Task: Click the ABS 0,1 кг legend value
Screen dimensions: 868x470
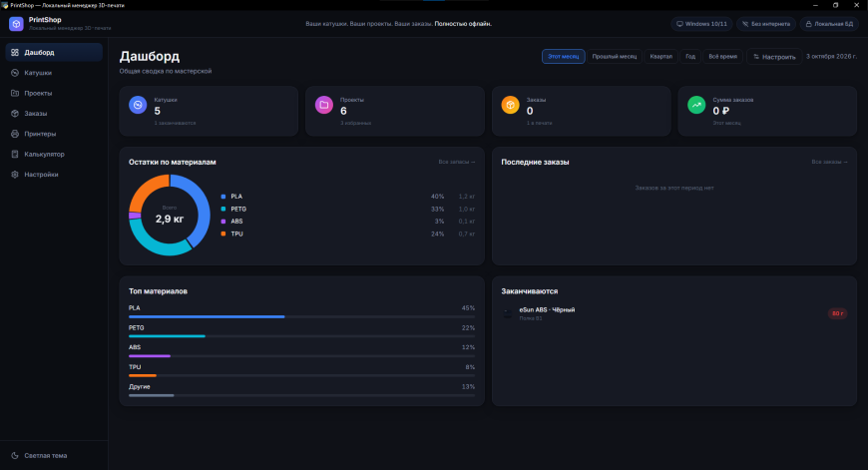Action: tap(467, 222)
